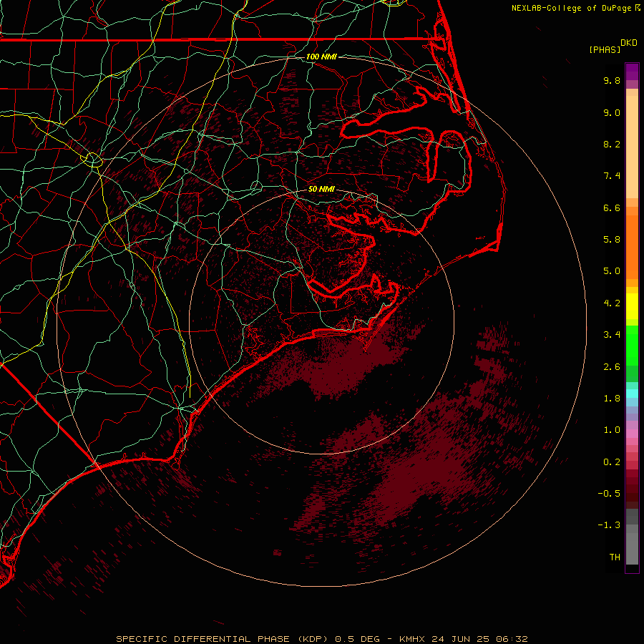Click the [PHAS] legend label
Screen dimensions: 644x644
tap(605, 49)
